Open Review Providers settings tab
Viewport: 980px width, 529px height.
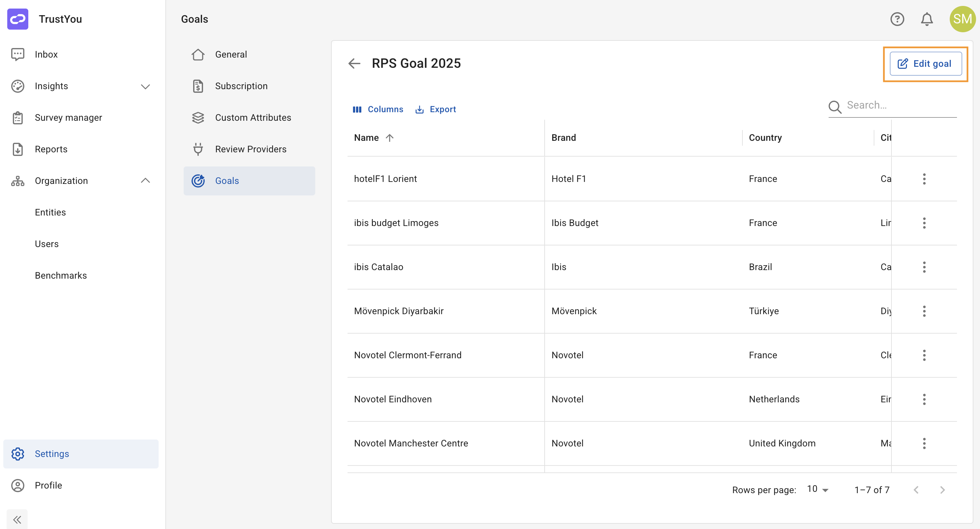coord(250,149)
